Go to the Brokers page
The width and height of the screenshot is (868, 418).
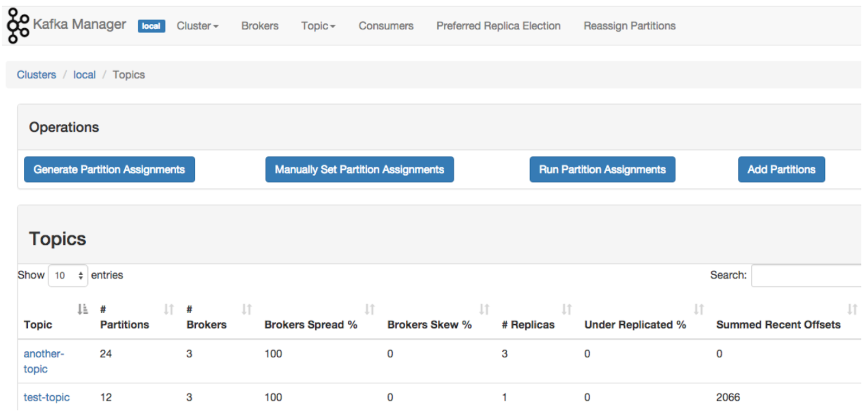click(260, 26)
